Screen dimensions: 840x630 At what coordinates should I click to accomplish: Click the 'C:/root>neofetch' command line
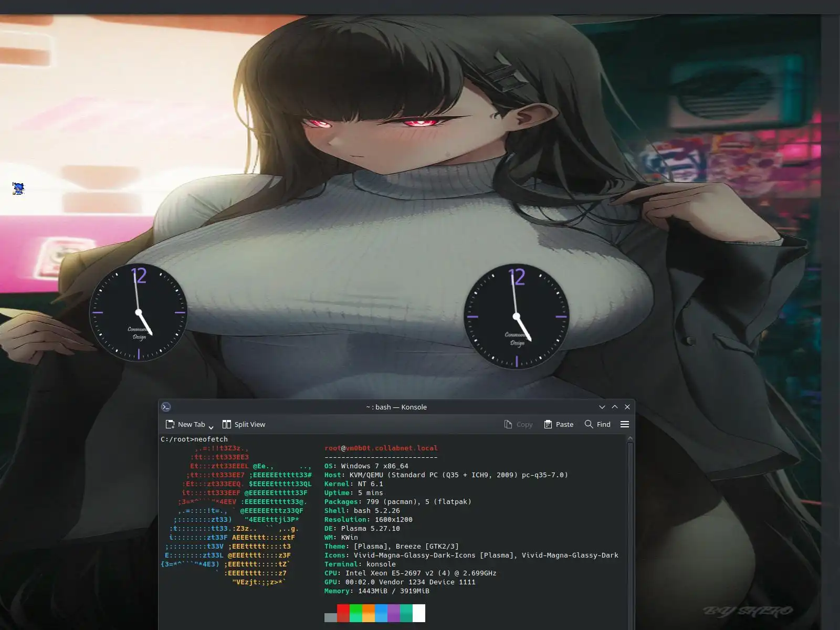pyautogui.click(x=194, y=439)
